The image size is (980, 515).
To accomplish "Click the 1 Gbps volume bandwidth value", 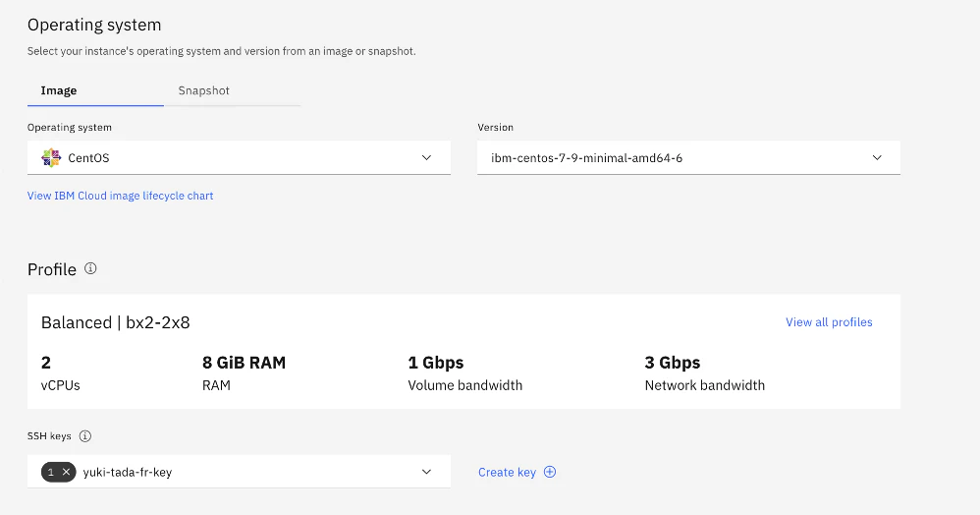I will point(436,363).
